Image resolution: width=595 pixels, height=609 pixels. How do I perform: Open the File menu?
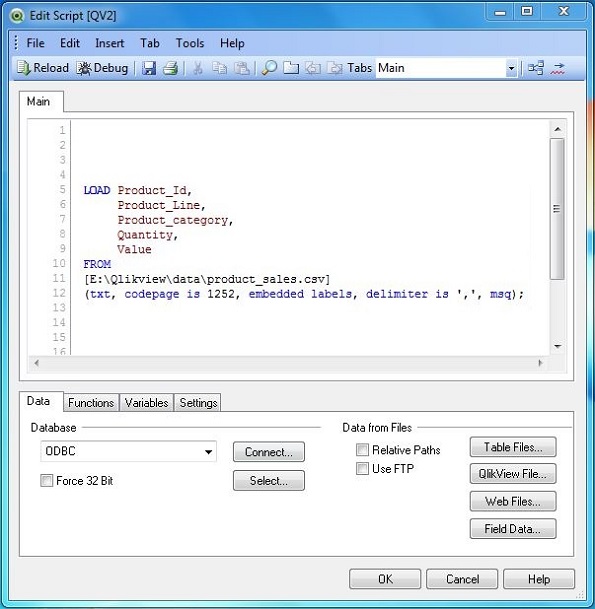coord(35,43)
